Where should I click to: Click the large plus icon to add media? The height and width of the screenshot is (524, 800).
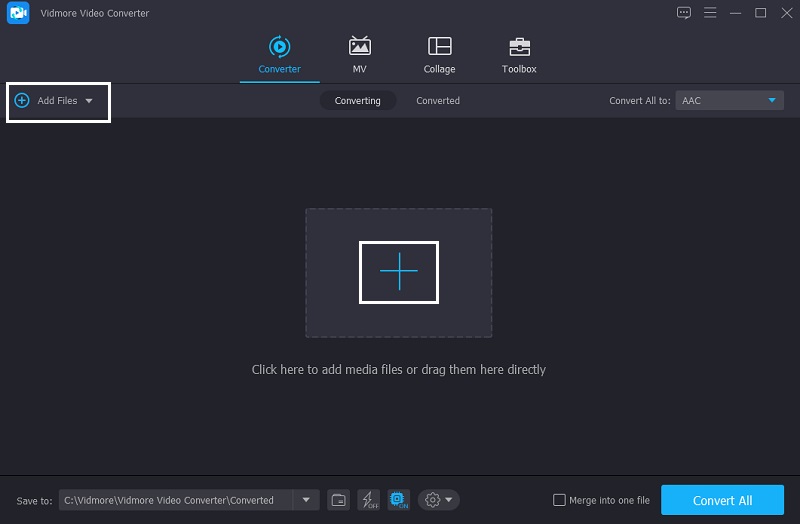399,272
